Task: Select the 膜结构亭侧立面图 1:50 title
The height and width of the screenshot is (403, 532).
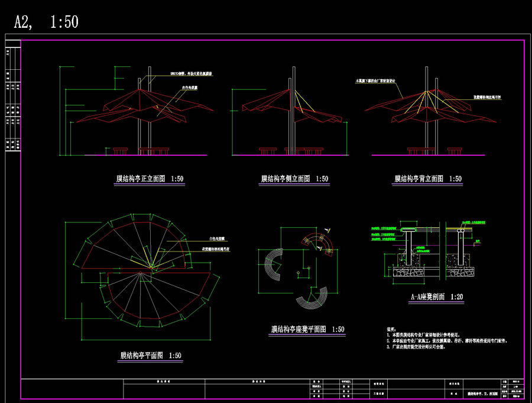Action: 294,179
